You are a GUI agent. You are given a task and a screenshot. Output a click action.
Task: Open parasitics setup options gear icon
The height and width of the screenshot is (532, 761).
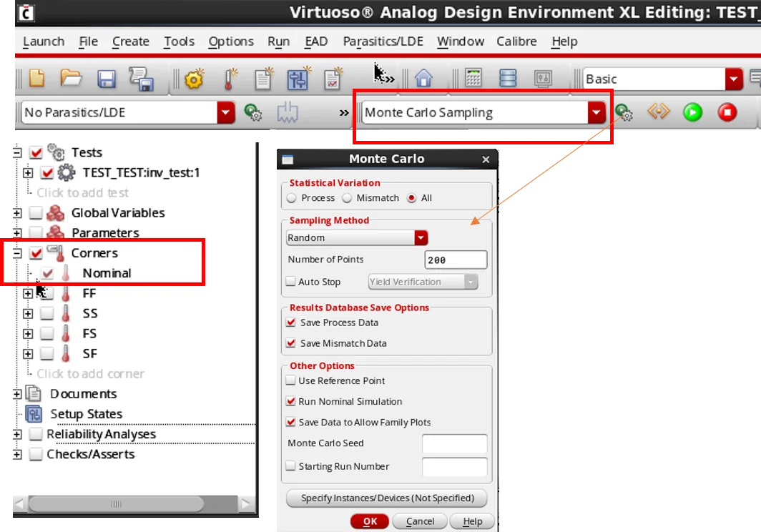pos(253,112)
